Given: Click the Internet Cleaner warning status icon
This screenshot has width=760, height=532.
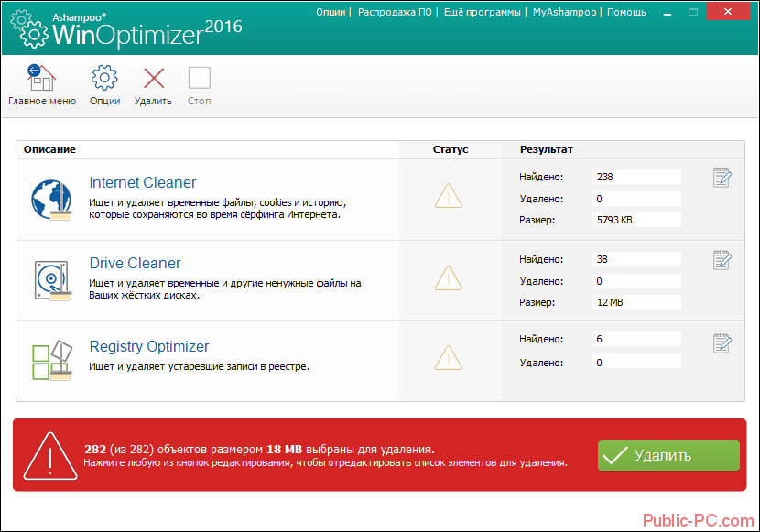Looking at the screenshot, I should point(448,197).
